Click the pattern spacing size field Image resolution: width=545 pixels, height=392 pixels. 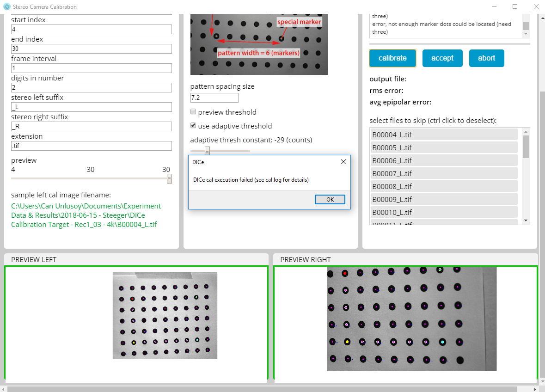(214, 98)
